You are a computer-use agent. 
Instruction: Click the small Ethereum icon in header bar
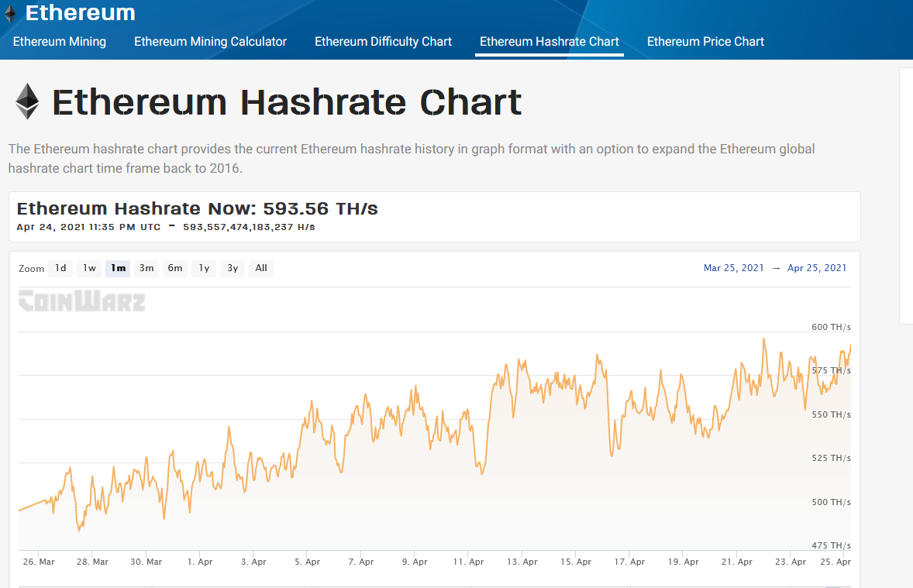click(x=9, y=13)
